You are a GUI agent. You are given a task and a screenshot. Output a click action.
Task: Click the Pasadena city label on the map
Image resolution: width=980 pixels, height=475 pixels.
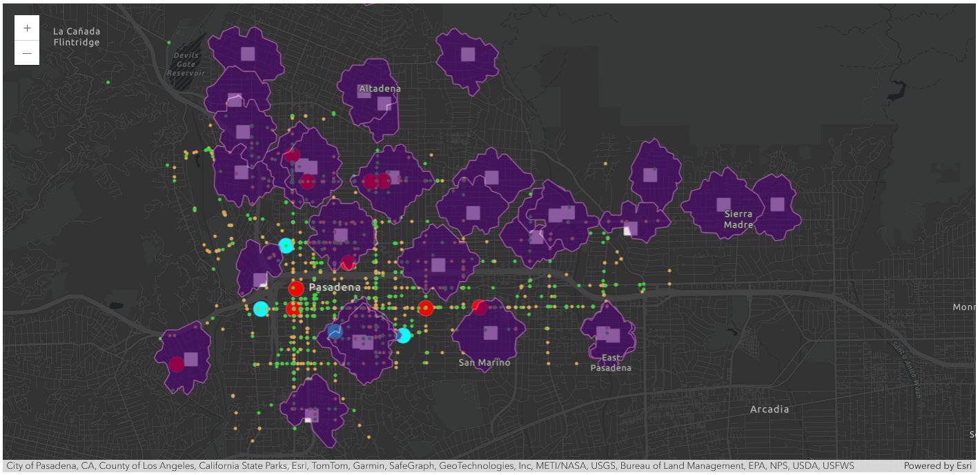pyautogui.click(x=335, y=287)
